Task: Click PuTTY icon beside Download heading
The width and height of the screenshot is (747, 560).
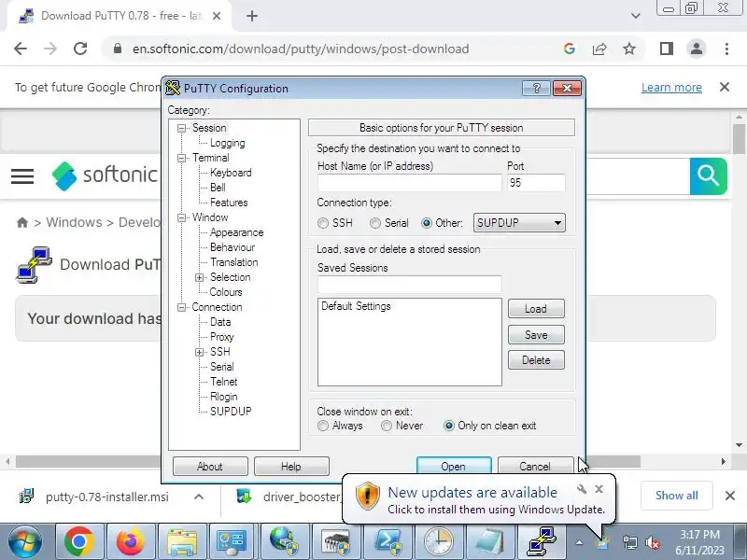Action: (34, 265)
